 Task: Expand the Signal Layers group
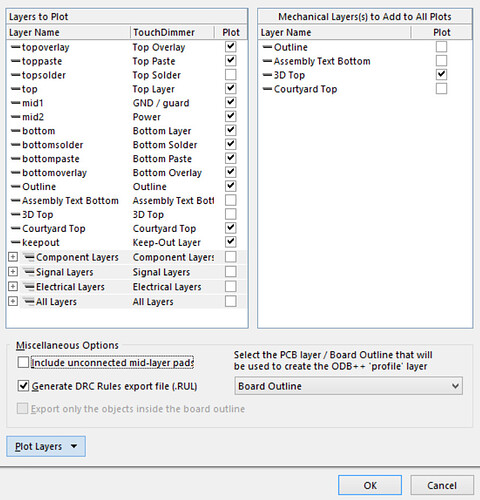coord(13,272)
